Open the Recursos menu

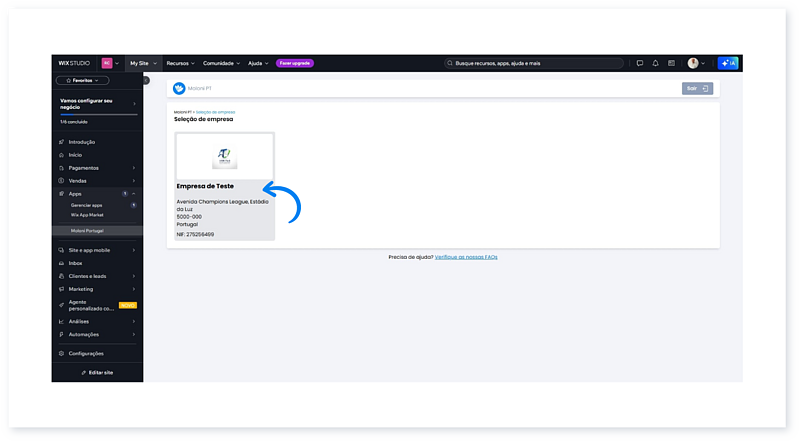180,63
